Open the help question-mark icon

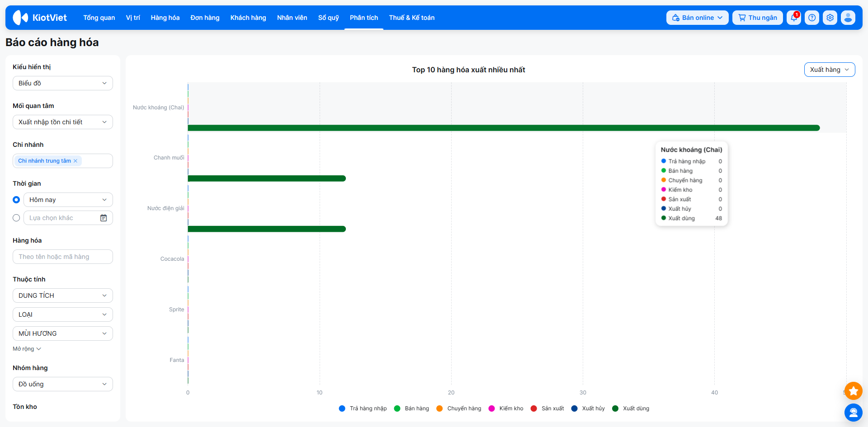point(812,18)
